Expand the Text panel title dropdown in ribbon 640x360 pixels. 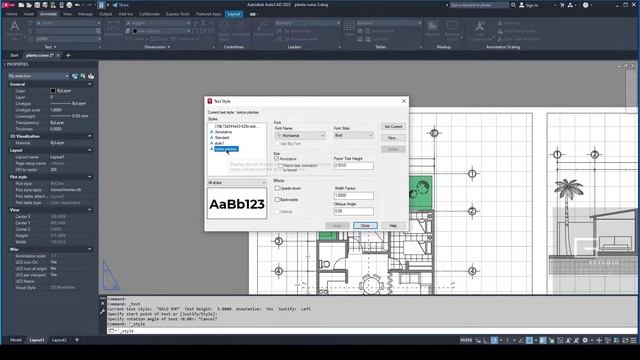click(51, 47)
